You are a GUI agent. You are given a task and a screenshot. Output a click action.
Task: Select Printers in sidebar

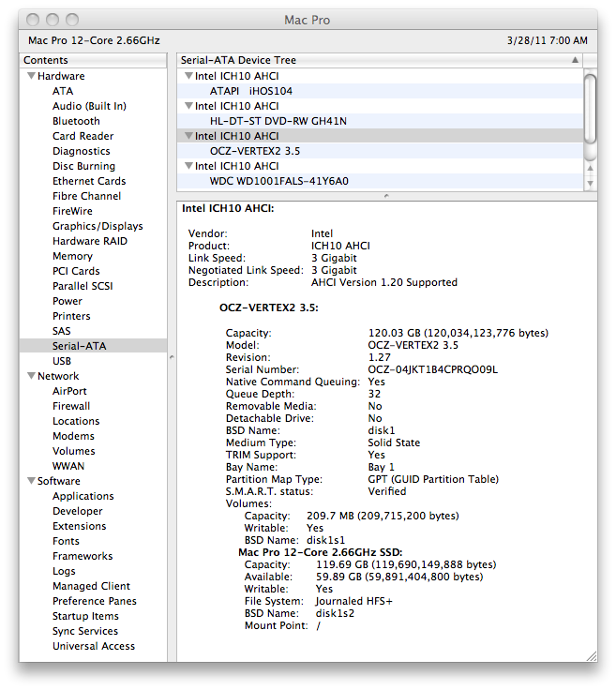click(x=71, y=316)
